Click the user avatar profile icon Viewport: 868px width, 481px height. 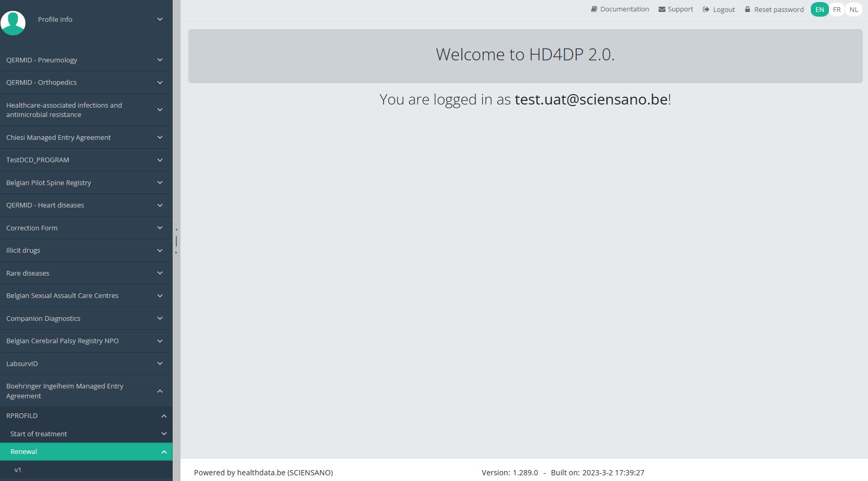(x=13, y=22)
